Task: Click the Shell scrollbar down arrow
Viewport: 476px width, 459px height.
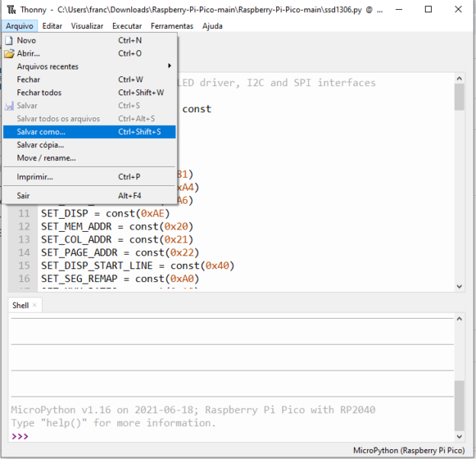Action: (x=459, y=437)
